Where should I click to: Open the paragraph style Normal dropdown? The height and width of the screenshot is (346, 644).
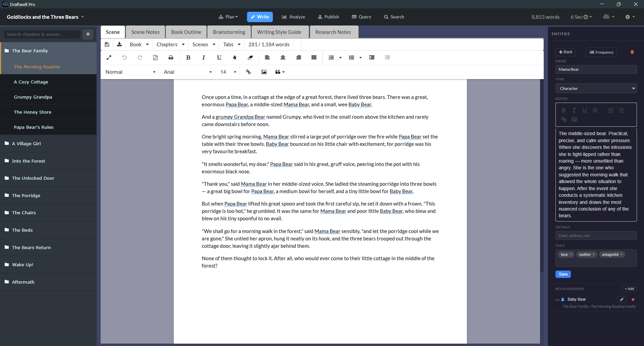coord(130,72)
